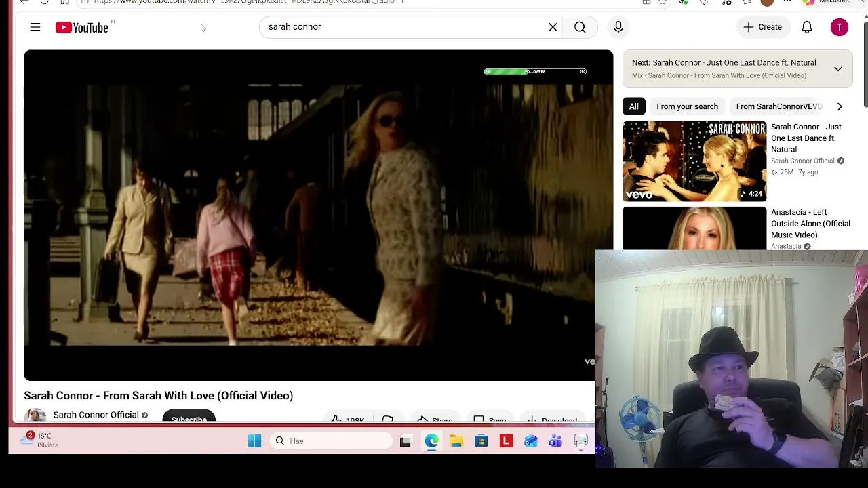Open the weather widget showing 18°C
The height and width of the screenshot is (488, 868).
(39, 440)
